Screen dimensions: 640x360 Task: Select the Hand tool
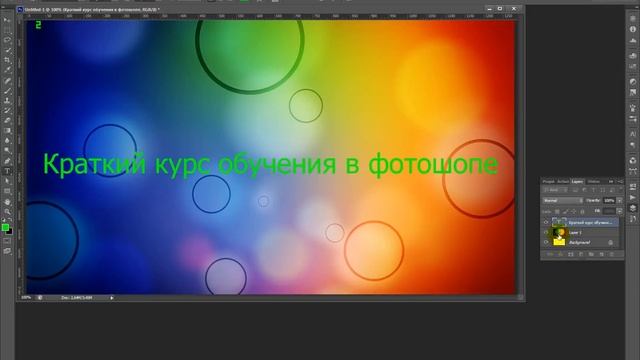point(7,202)
